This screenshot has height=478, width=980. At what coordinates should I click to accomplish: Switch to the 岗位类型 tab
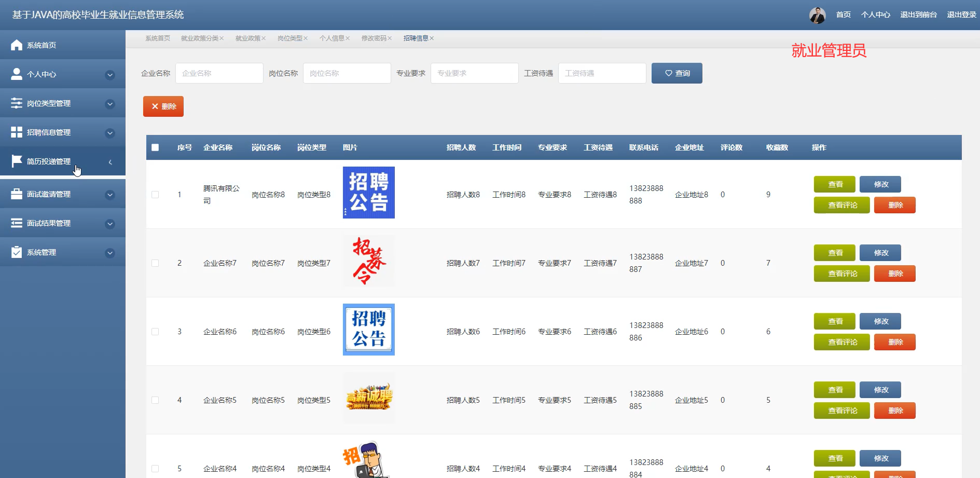(x=290, y=38)
